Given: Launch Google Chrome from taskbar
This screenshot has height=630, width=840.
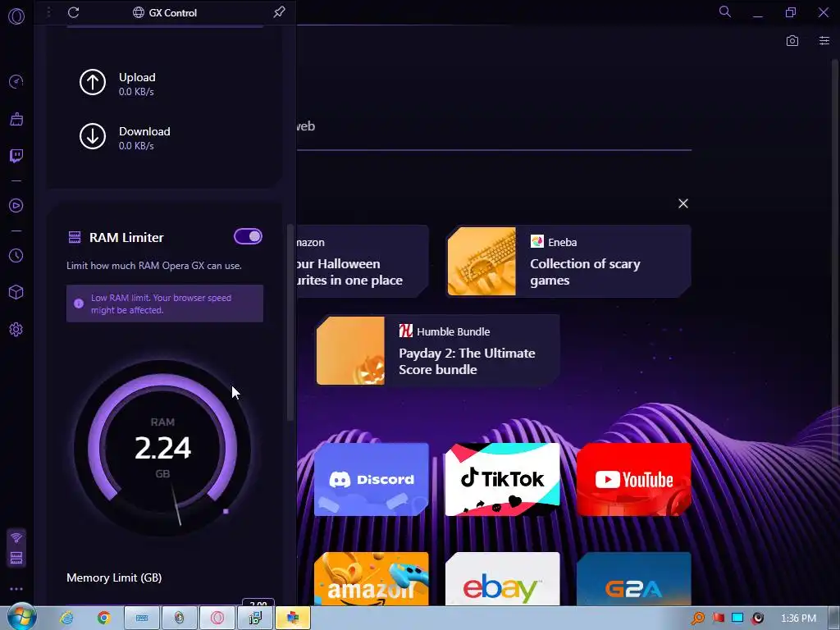Looking at the screenshot, I should click(x=104, y=618).
